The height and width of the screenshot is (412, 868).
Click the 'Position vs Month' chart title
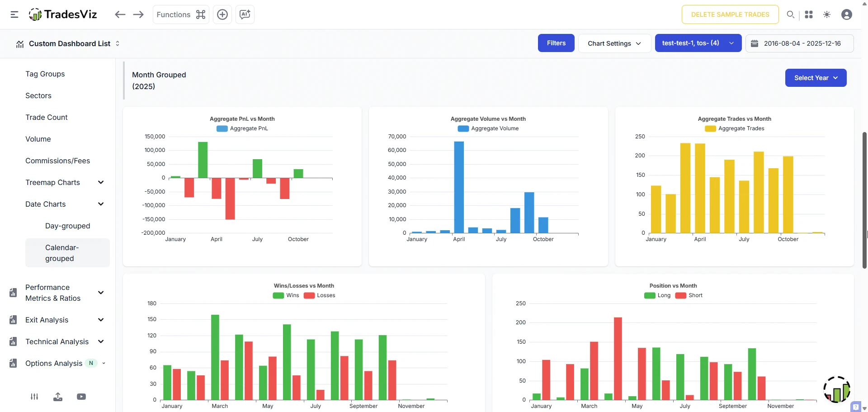tap(673, 286)
